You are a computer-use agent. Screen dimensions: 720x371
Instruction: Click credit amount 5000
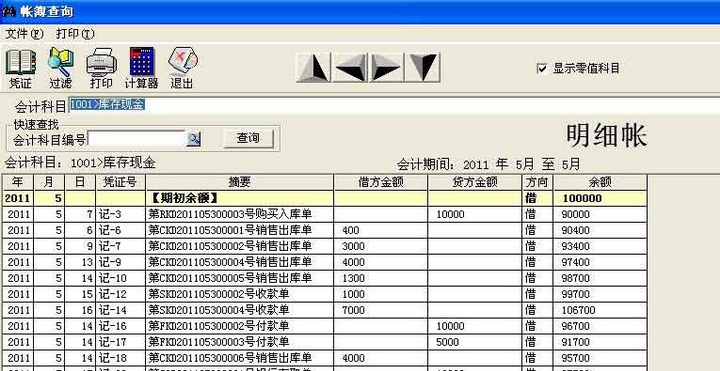coord(448,343)
